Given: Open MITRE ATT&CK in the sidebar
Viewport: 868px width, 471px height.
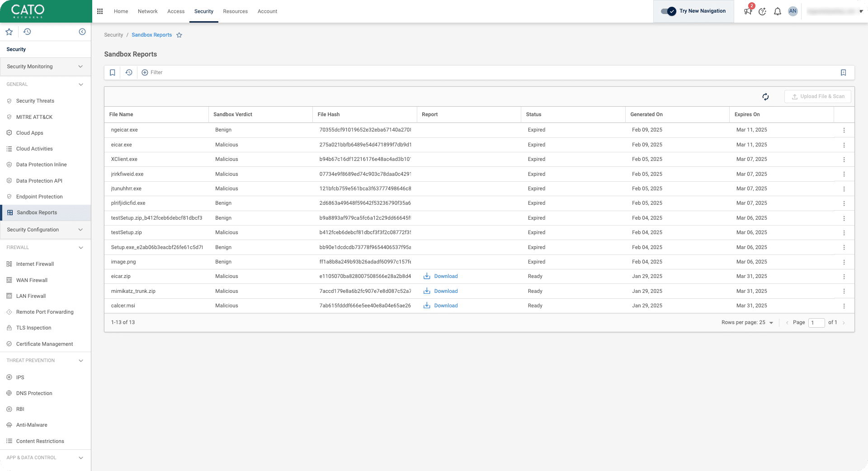Looking at the screenshot, I should [x=34, y=117].
